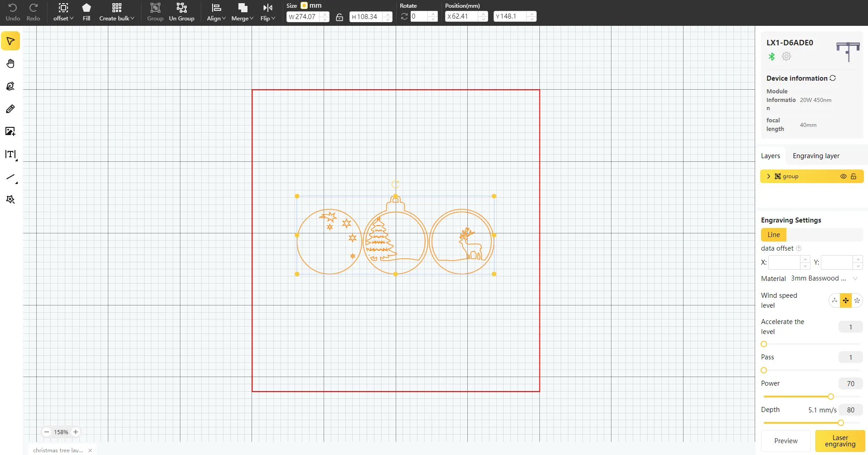Image resolution: width=868 pixels, height=455 pixels.
Task: Zoom out with the minus button
Action: click(x=47, y=432)
